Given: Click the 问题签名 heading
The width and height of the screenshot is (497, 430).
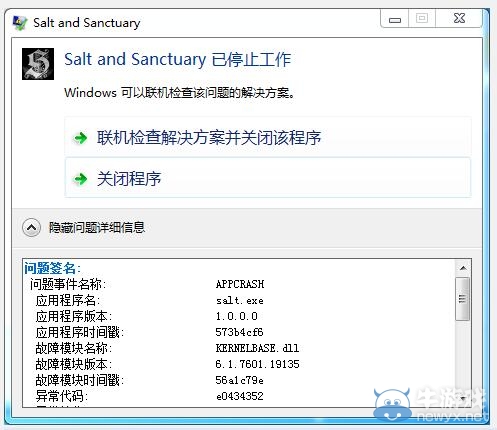Looking at the screenshot, I should (x=52, y=268).
